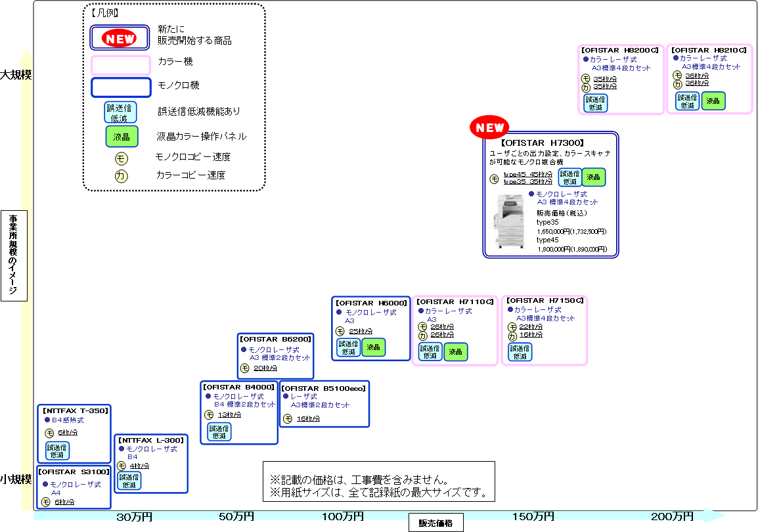
Task: Click the 誤送信低減 badge in the B4000 card
Action: 219,432
